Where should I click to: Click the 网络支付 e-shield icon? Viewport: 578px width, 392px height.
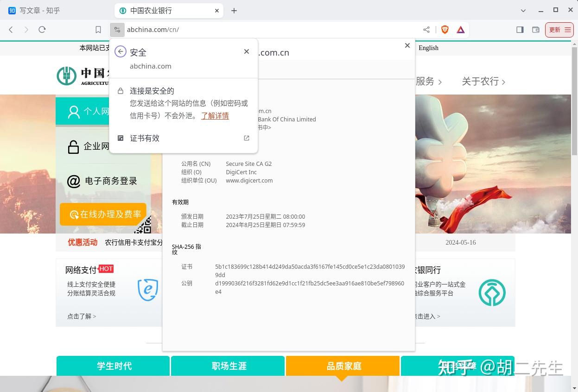(148, 289)
